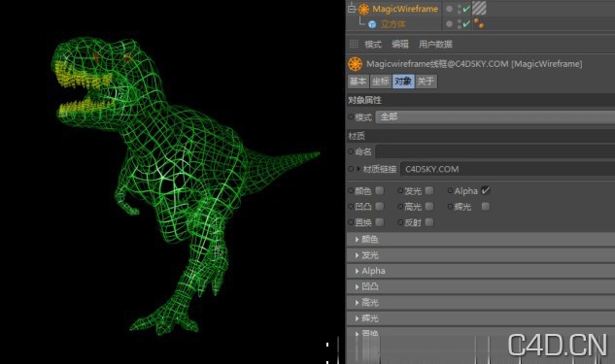The width and height of the screenshot is (615, 364).
Task: Expand the 辉光 section
Action: point(481,318)
